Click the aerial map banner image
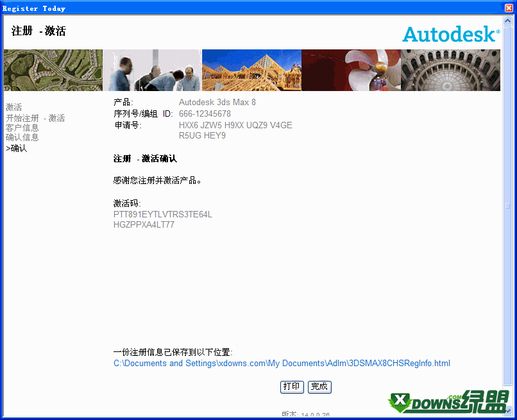 [53, 71]
